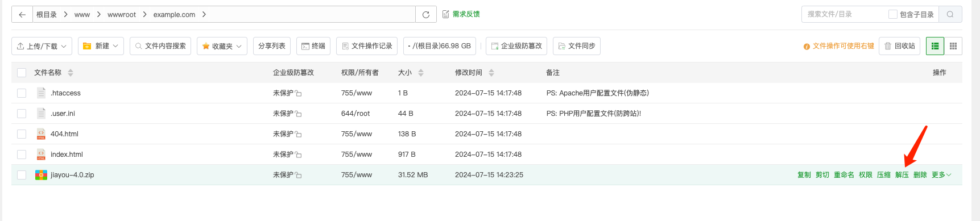Screen dimensions: 980x221
Task: Click lock icon in .htaccess row
Action: [x=299, y=94]
